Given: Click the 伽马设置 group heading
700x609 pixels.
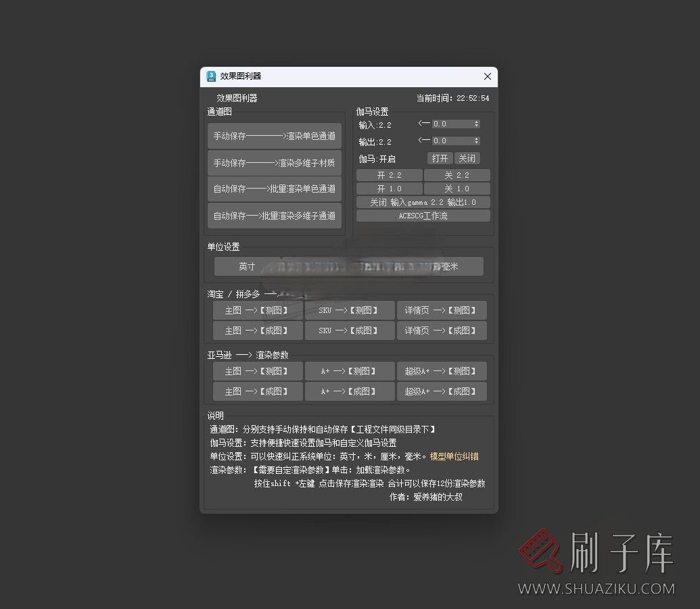Looking at the screenshot, I should coord(373,112).
